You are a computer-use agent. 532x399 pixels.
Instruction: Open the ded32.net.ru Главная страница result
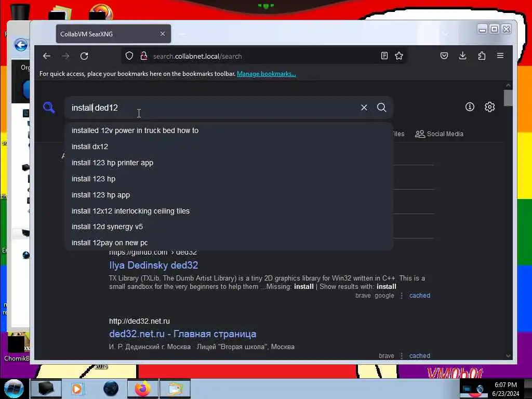182,334
